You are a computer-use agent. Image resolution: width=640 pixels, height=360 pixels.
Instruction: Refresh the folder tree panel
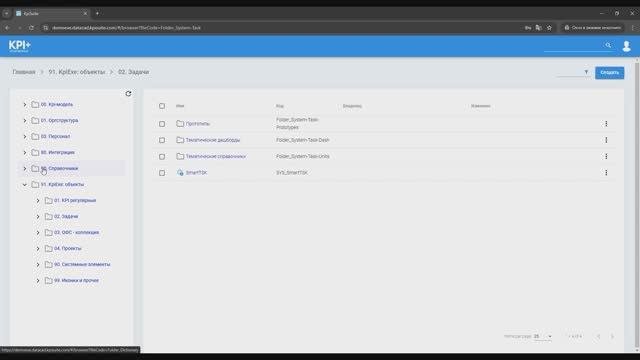[128, 93]
